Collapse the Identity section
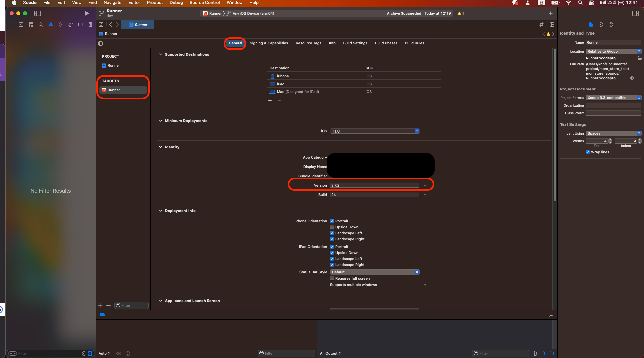Screen dimensions: 644x358 (x=161, y=147)
